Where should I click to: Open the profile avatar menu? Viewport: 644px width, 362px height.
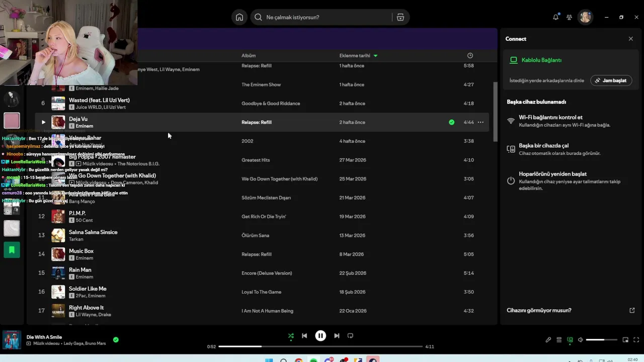[x=585, y=17]
